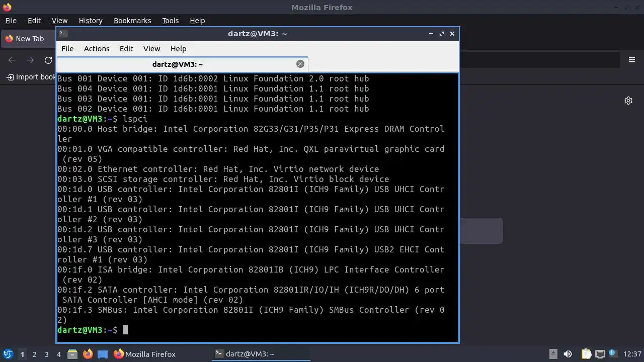Launch Firefox from taskbar quicklaunch icon

(x=88, y=354)
